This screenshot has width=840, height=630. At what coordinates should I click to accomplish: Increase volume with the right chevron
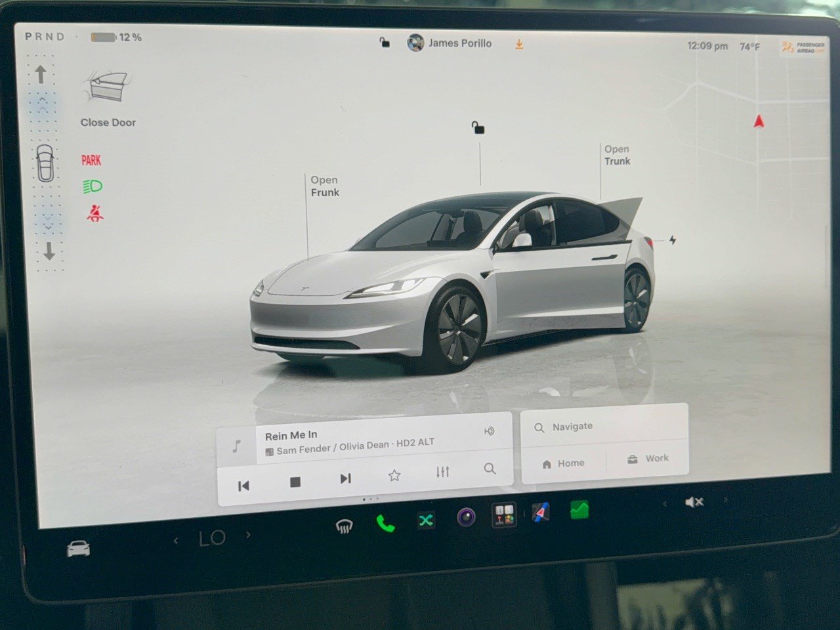click(725, 500)
